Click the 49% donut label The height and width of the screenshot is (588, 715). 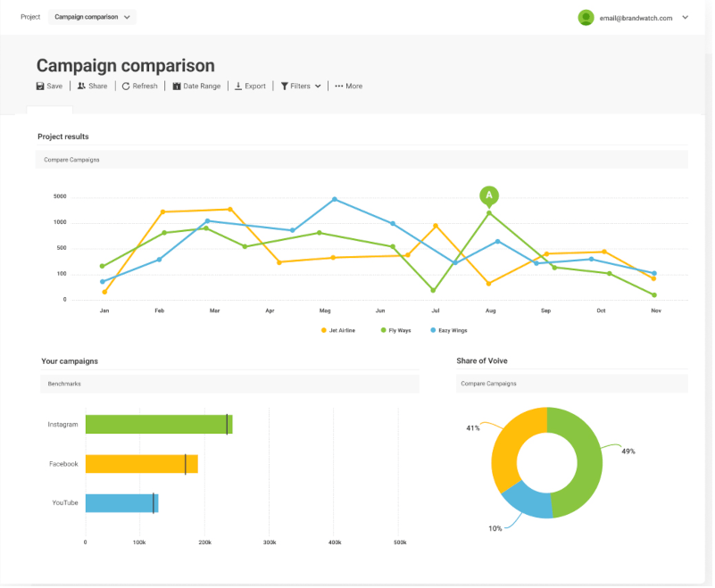[628, 451]
